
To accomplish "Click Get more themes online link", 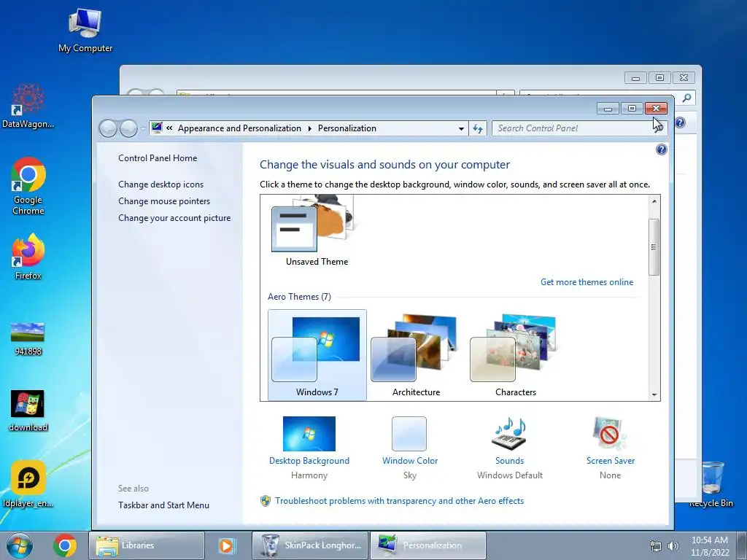I will [x=587, y=282].
